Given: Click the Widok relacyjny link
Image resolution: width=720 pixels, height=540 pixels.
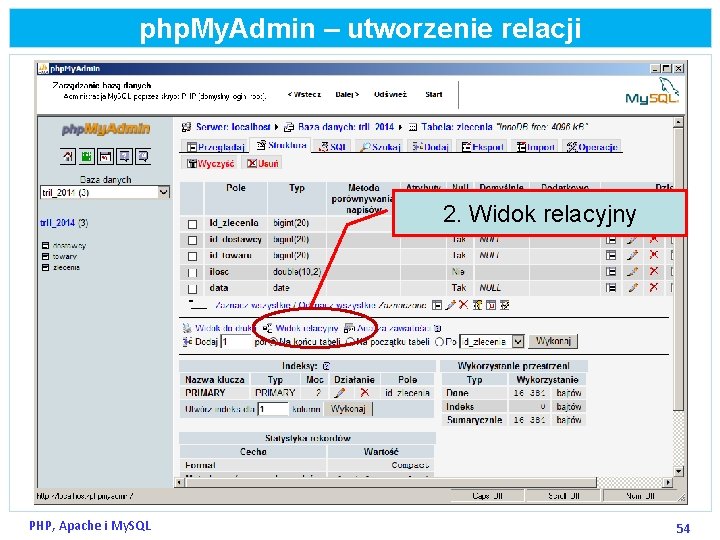Looking at the screenshot, I should click(x=306, y=328).
